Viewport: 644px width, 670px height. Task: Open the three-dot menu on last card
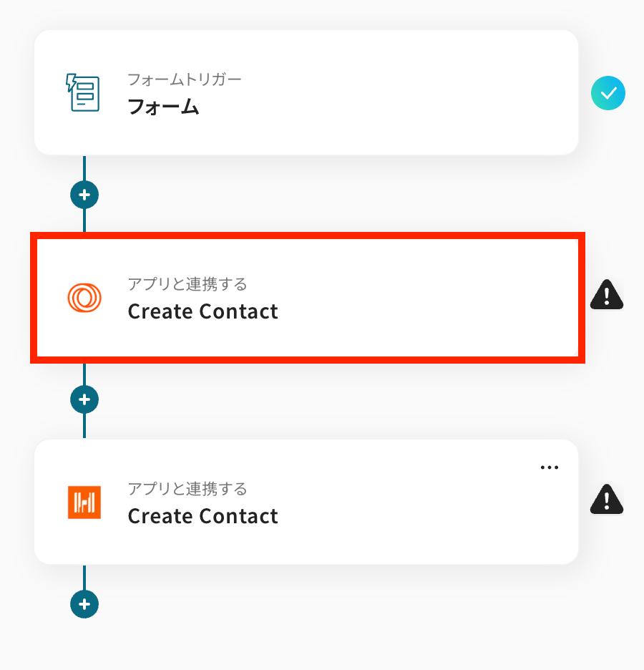pyautogui.click(x=550, y=467)
